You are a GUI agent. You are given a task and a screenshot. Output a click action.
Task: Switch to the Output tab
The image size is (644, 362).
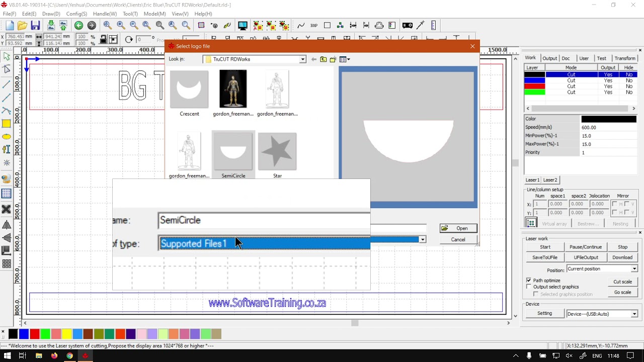pyautogui.click(x=549, y=58)
